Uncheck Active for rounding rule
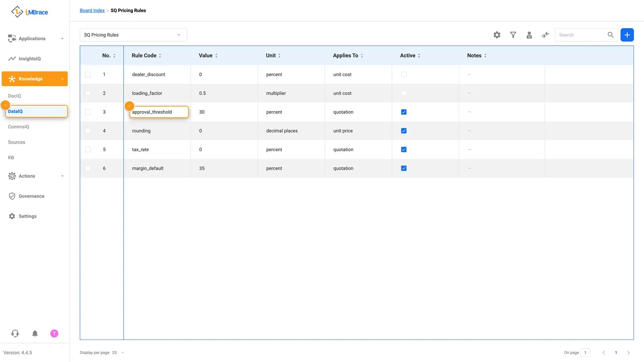The width and height of the screenshot is (644, 362). point(404,131)
